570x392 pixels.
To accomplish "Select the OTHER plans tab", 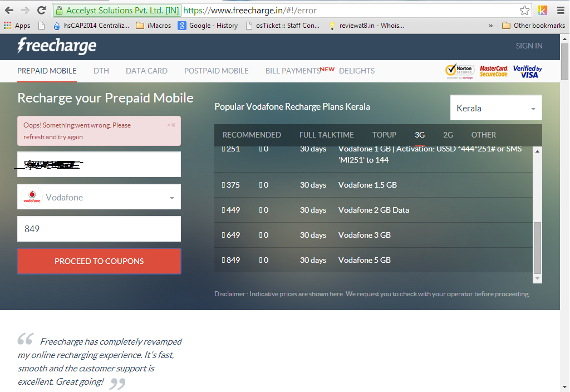I will tap(484, 135).
